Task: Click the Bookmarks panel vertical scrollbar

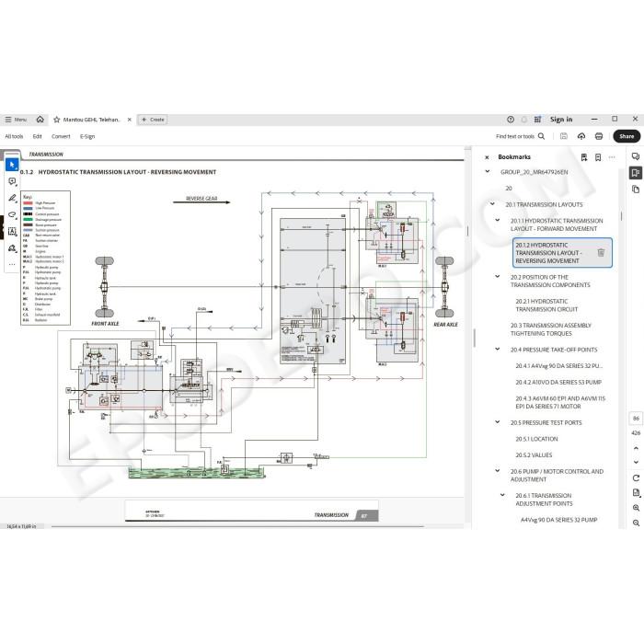Action: [621, 216]
